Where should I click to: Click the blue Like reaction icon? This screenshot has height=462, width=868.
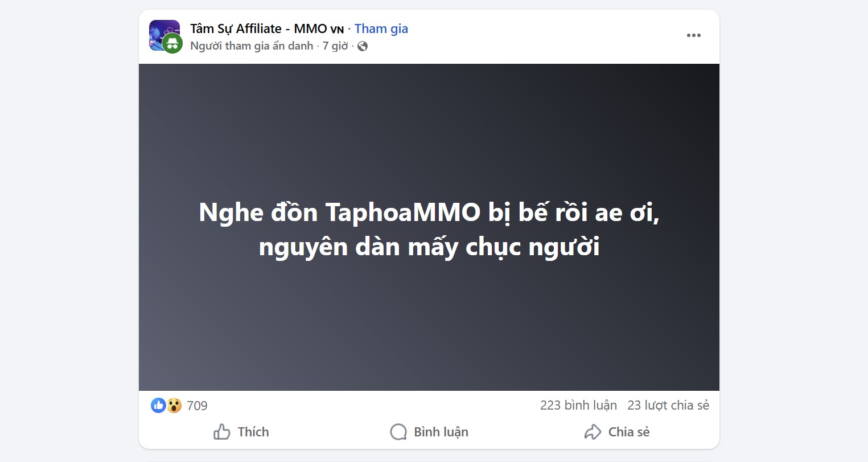point(158,405)
